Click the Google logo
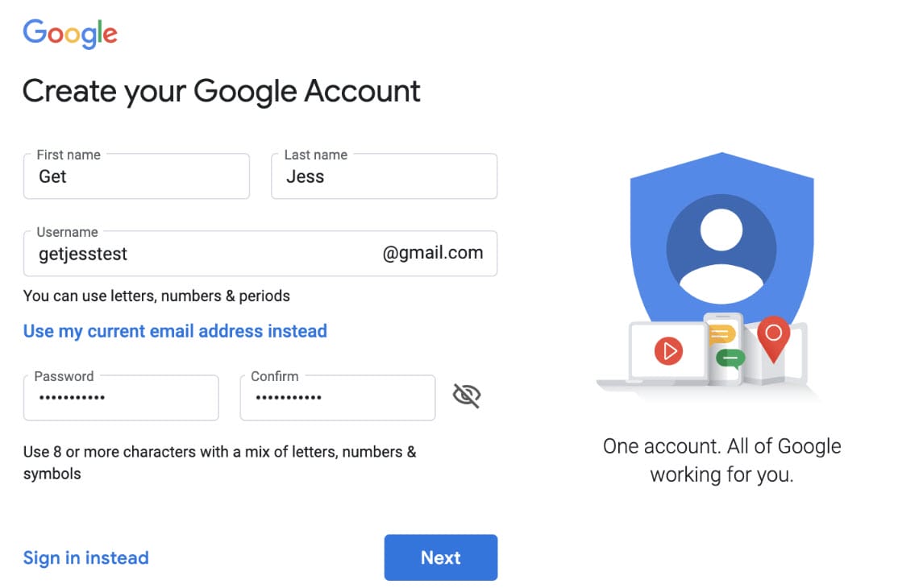The height and width of the screenshot is (588, 923). click(70, 34)
